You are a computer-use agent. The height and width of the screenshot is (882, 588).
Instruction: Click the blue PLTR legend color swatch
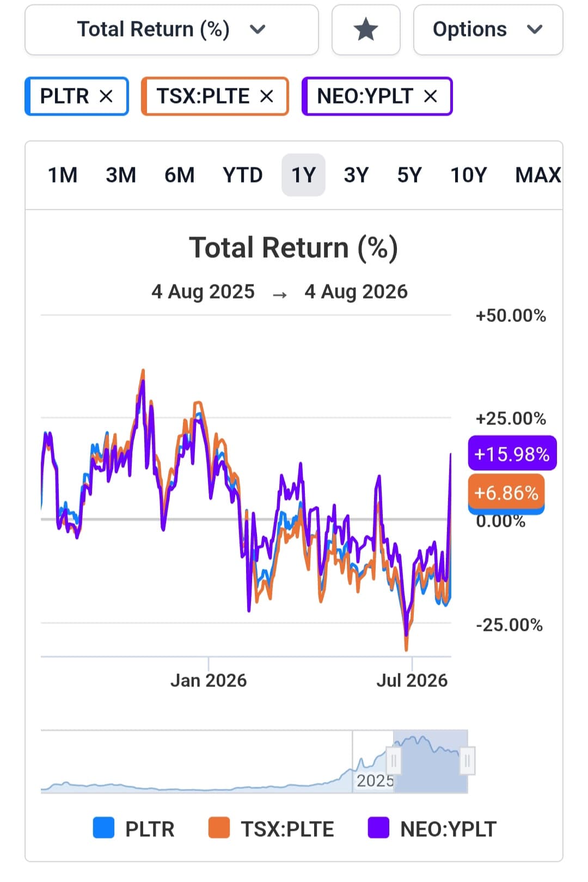(x=103, y=828)
